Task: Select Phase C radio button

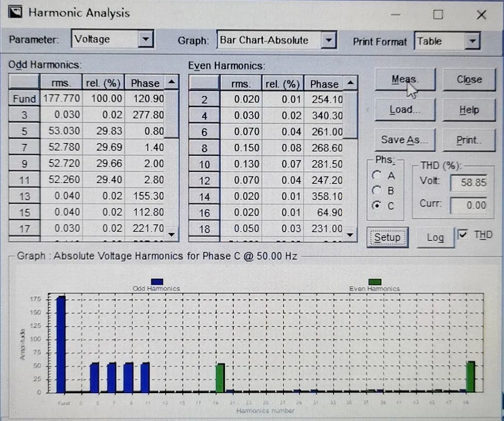Action: click(x=377, y=205)
